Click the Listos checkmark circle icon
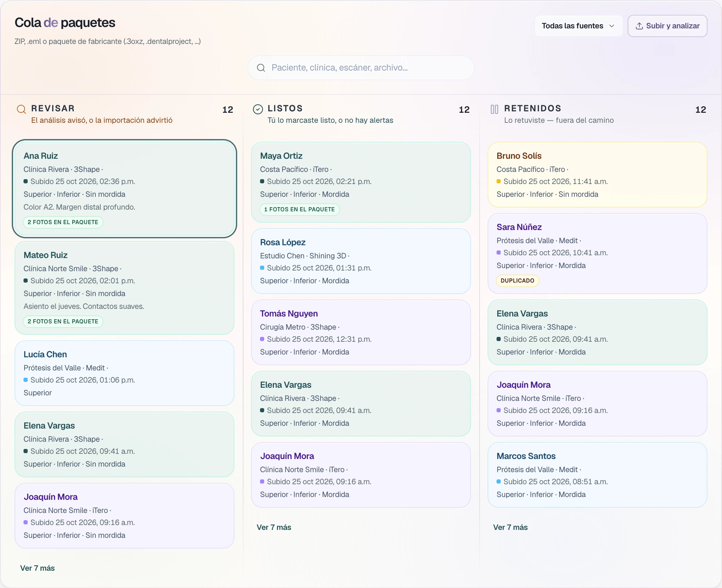Image resolution: width=722 pixels, height=588 pixels. [258, 109]
